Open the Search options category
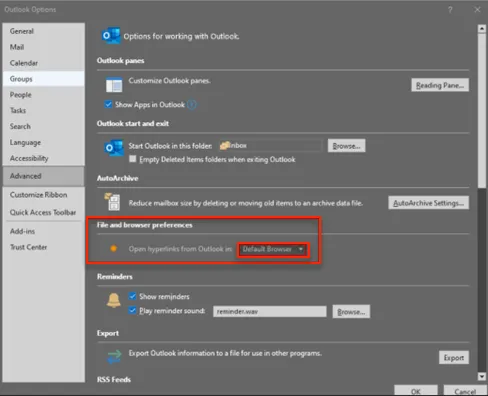 pyautogui.click(x=44, y=126)
